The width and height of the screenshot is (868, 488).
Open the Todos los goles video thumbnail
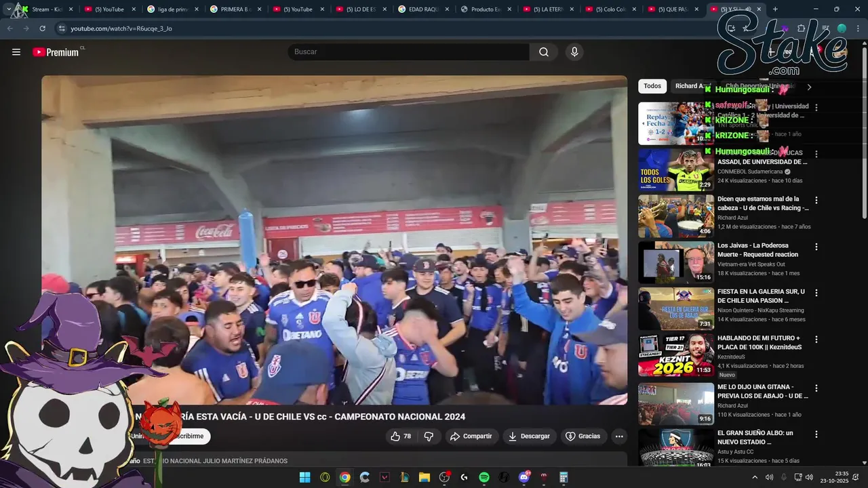[x=676, y=169]
